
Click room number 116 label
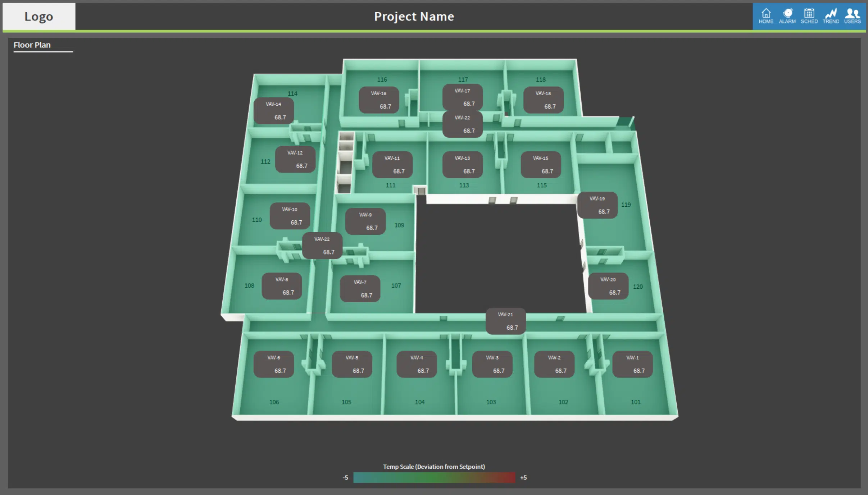click(x=382, y=79)
